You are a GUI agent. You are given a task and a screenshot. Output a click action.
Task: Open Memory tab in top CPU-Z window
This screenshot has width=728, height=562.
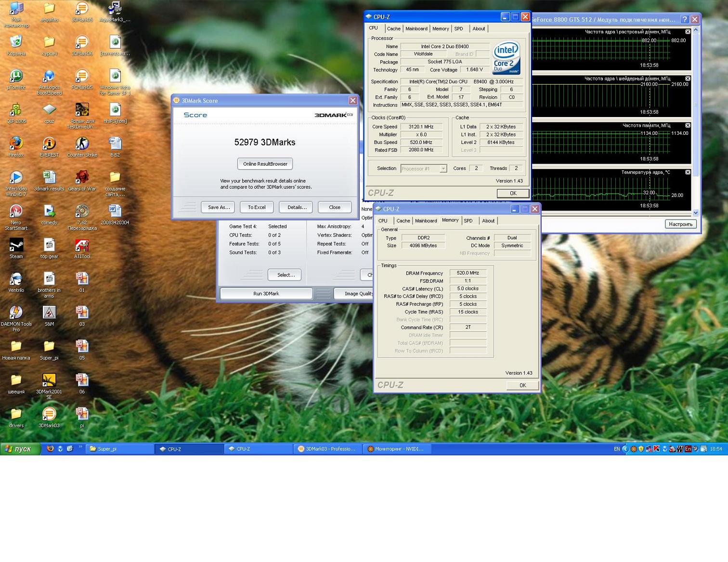pos(441,29)
